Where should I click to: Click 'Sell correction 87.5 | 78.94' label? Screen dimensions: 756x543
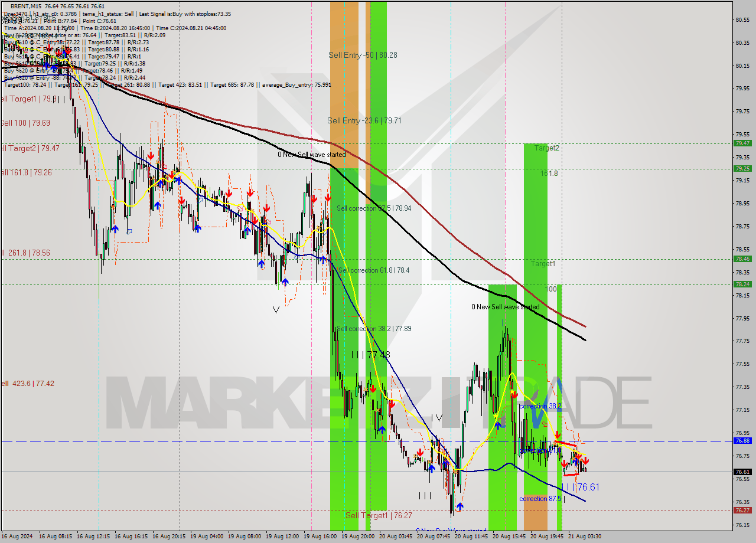tap(374, 208)
